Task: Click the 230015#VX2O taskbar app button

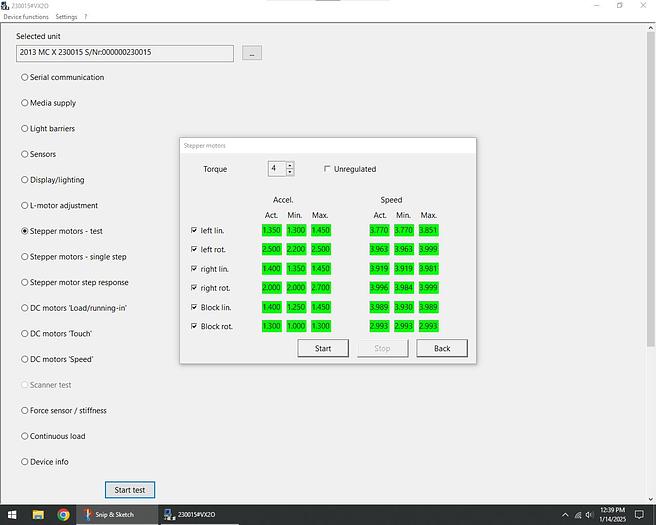Action: point(196,514)
